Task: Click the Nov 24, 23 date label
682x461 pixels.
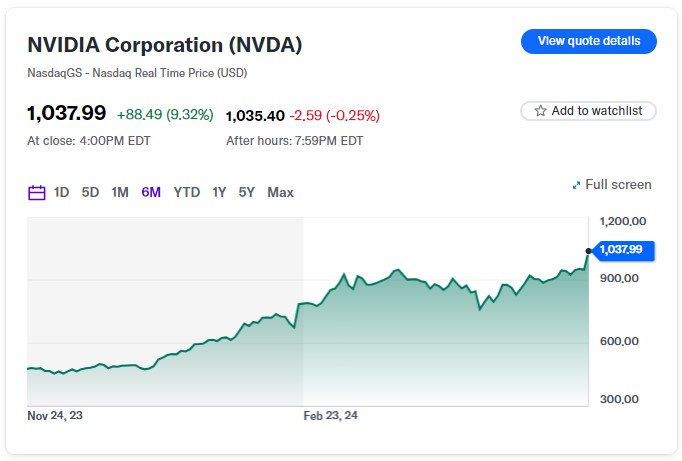Action: click(55, 415)
